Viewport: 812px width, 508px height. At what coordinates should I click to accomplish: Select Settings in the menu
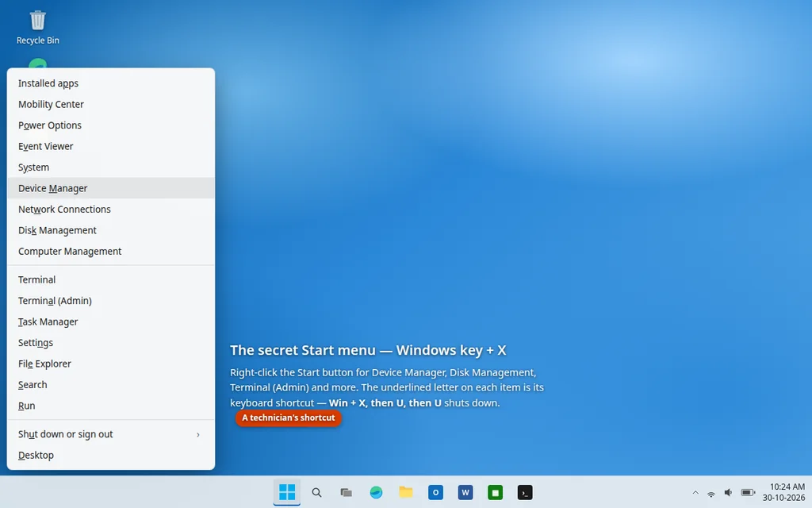pyautogui.click(x=111, y=343)
